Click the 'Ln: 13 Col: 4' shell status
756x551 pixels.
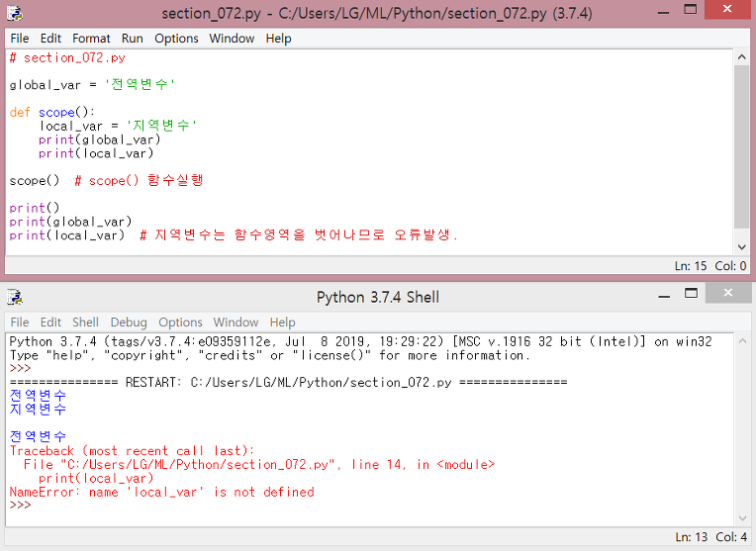coord(711,537)
